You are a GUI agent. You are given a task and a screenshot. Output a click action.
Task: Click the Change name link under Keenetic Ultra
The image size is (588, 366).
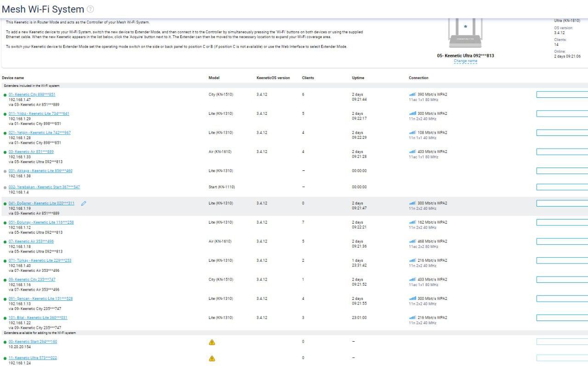tap(465, 61)
